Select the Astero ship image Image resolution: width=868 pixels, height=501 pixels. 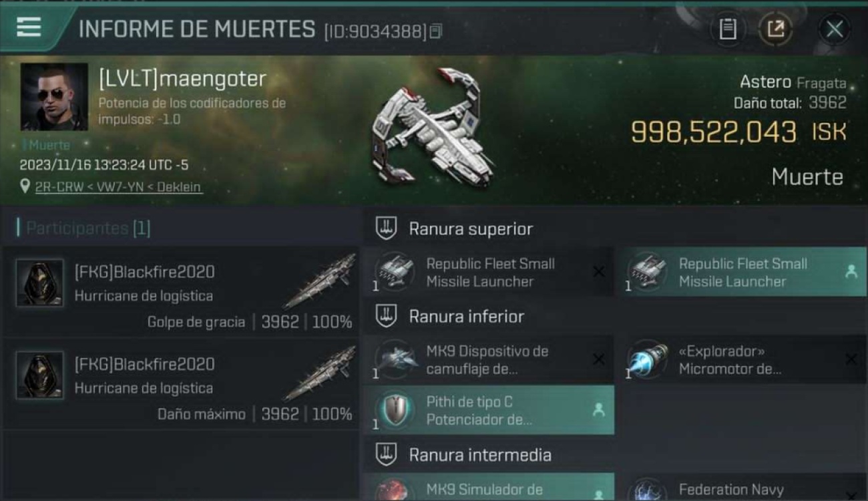click(434, 127)
